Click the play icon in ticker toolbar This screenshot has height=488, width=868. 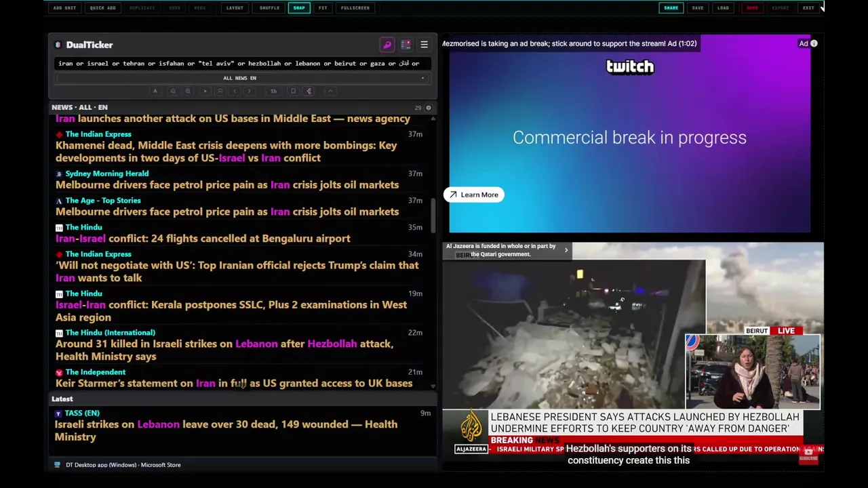205,91
